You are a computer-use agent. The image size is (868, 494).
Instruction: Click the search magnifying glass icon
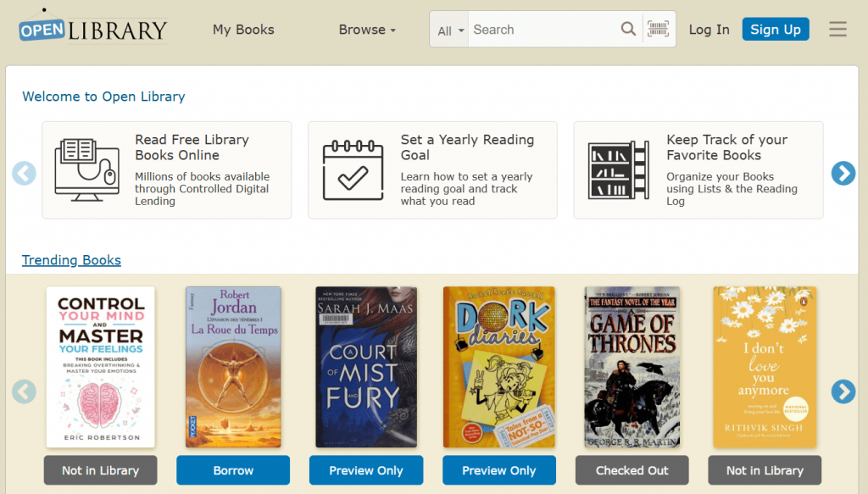click(x=628, y=30)
